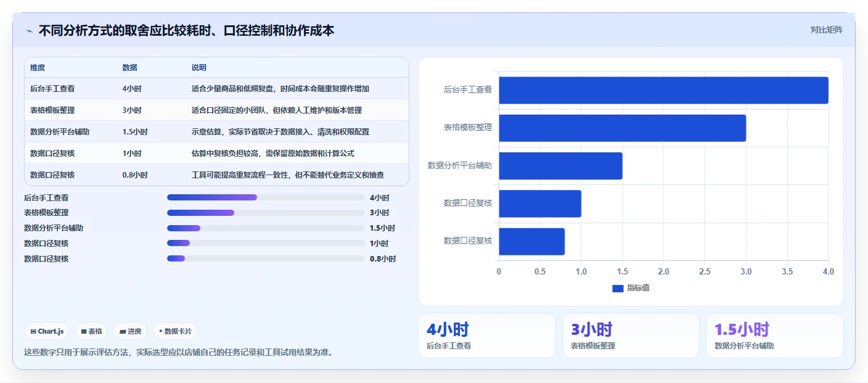868x383 pixels.
Task: Click the 4小时 cell in the table
Action: 132,89
